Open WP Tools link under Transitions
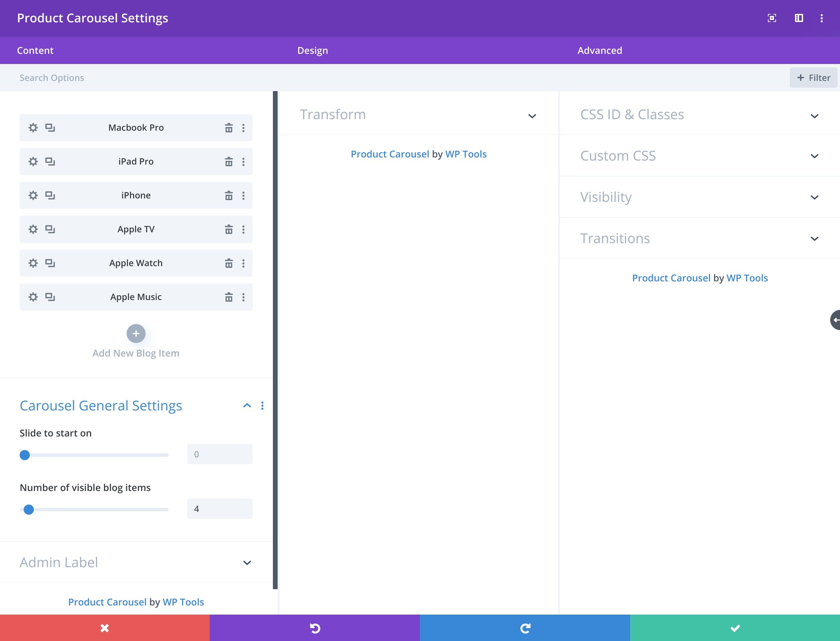 coord(747,278)
